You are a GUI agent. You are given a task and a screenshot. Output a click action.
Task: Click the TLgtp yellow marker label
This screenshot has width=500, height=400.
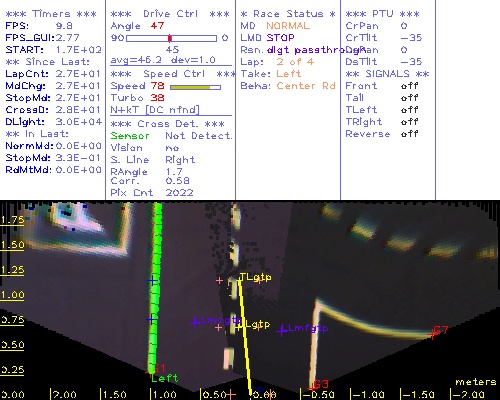point(256,277)
